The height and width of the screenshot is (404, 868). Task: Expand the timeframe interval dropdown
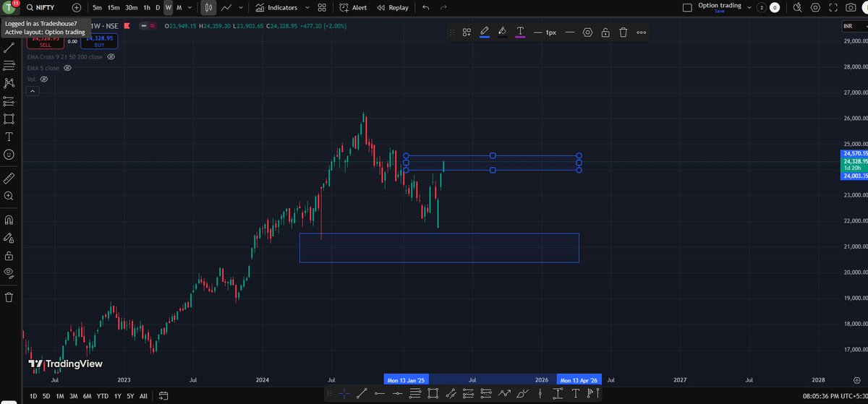click(x=190, y=7)
